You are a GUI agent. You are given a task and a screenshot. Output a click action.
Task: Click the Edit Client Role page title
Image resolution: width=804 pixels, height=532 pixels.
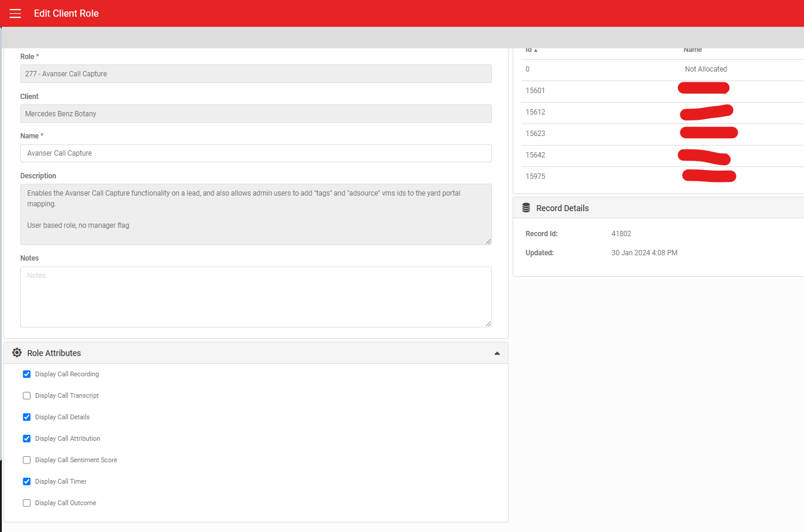click(66, 13)
